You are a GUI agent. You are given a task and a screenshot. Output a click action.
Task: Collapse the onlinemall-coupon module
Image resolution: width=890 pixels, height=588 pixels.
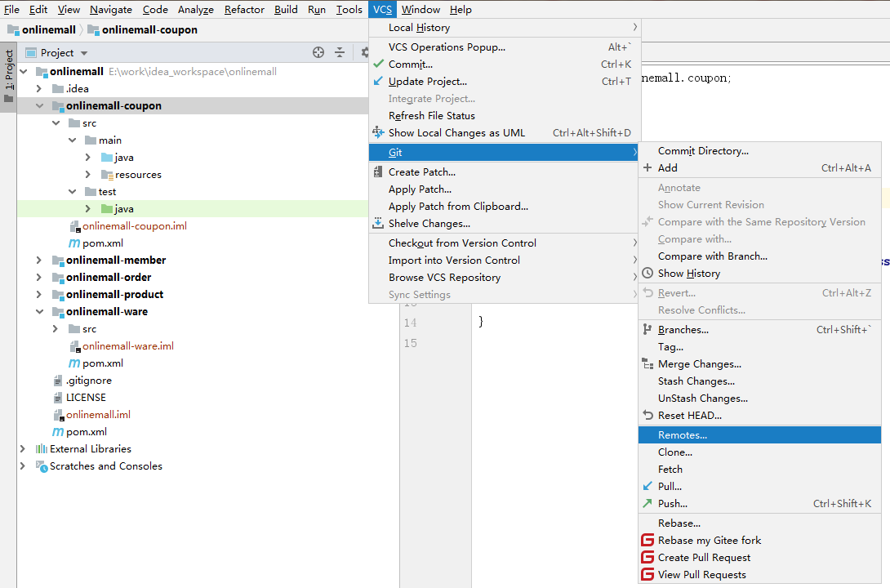pyautogui.click(x=39, y=105)
